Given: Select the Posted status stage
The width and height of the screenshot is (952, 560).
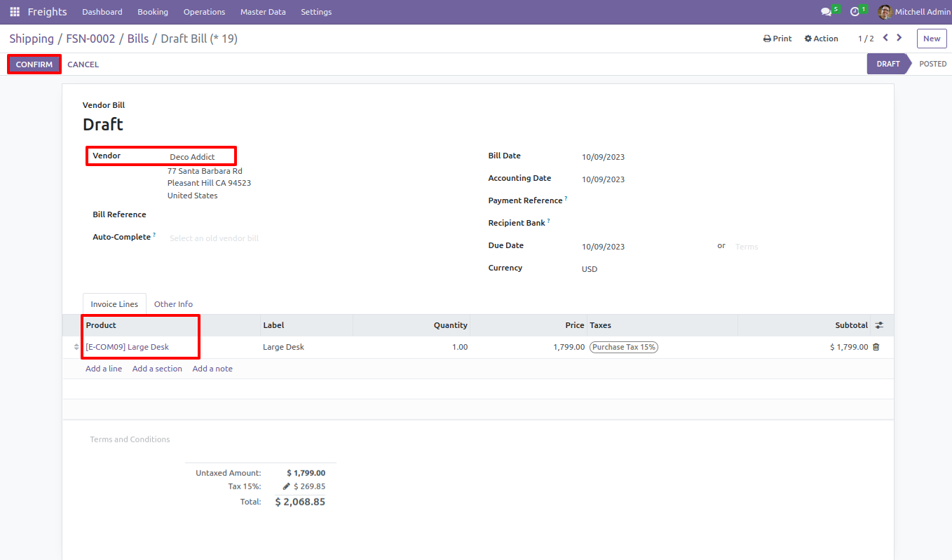Looking at the screenshot, I should (x=932, y=64).
